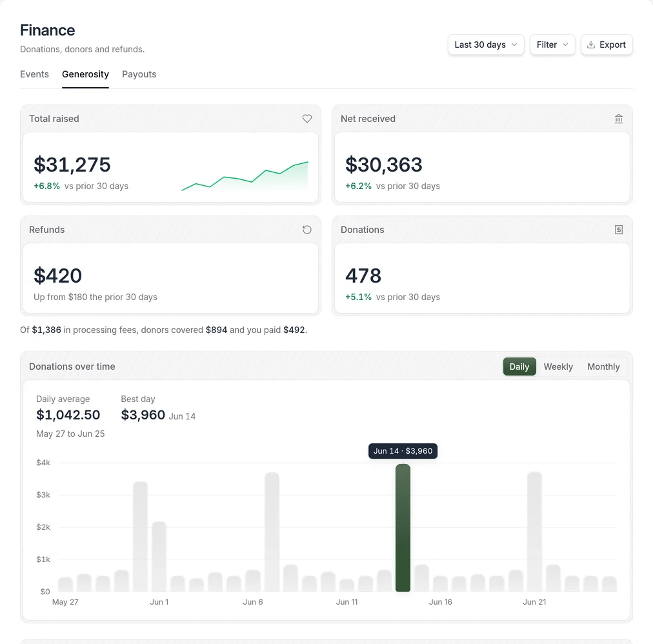Export the finance report
This screenshot has width=653, height=644.
click(x=607, y=45)
